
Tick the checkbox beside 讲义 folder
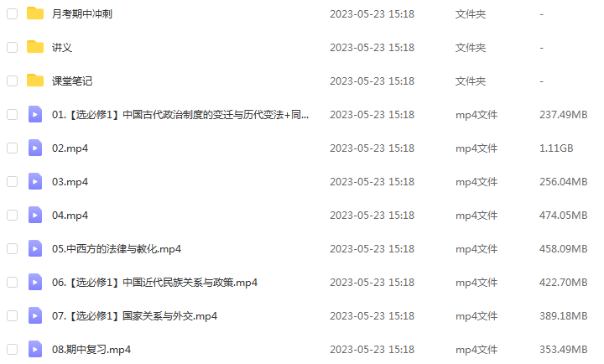[x=13, y=47]
